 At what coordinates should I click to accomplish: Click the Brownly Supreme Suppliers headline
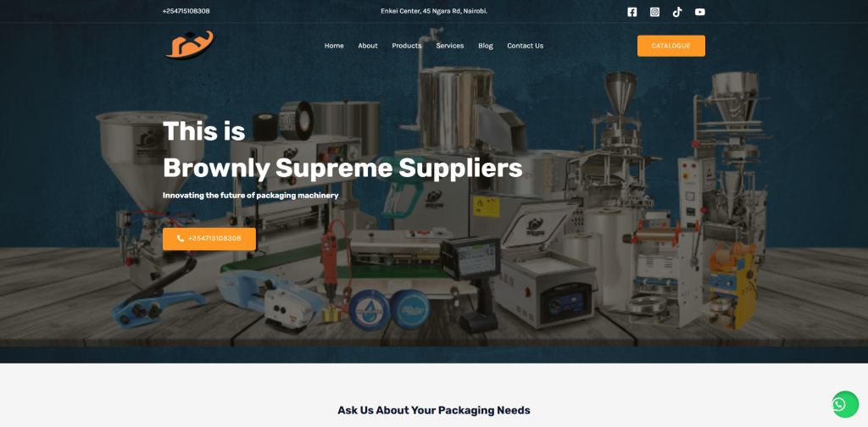point(342,168)
